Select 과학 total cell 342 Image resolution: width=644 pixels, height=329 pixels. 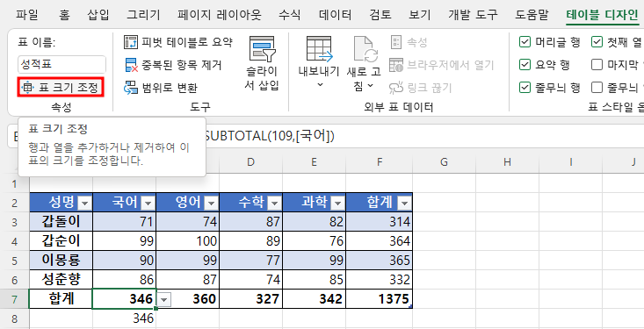[x=315, y=299]
